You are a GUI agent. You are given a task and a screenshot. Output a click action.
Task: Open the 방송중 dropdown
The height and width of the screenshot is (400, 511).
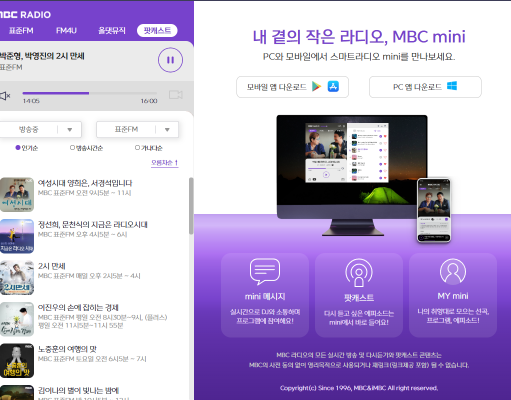pyautogui.click(x=40, y=129)
